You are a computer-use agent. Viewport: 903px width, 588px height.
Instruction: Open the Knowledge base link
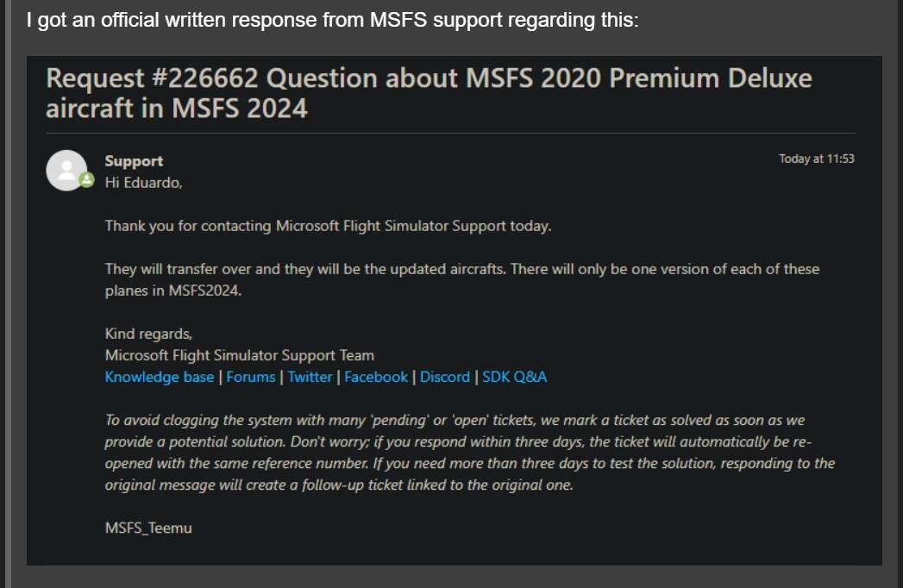point(160,377)
